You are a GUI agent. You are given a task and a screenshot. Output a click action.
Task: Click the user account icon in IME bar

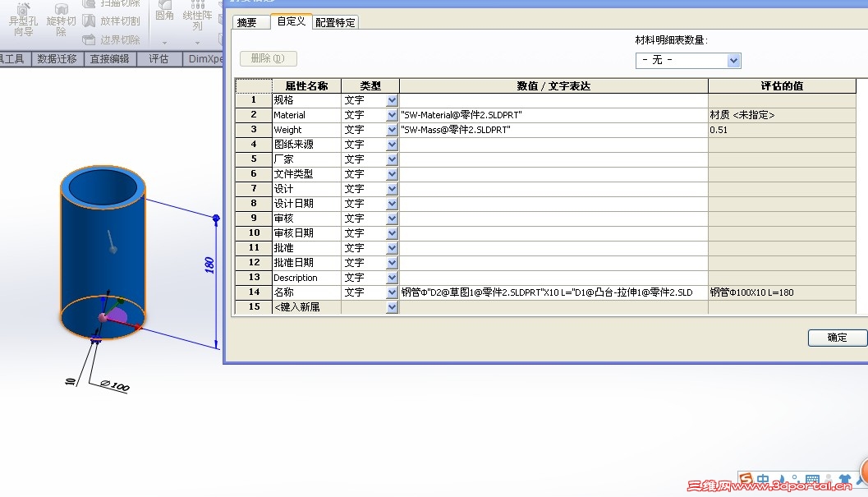[829, 479]
